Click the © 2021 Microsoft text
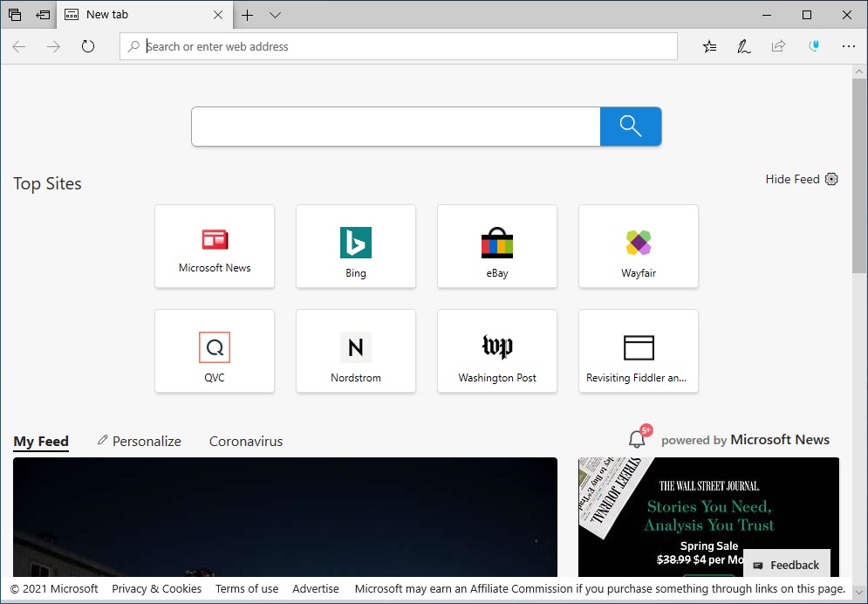Screen dimensions: 868x604 click(54, 588)
